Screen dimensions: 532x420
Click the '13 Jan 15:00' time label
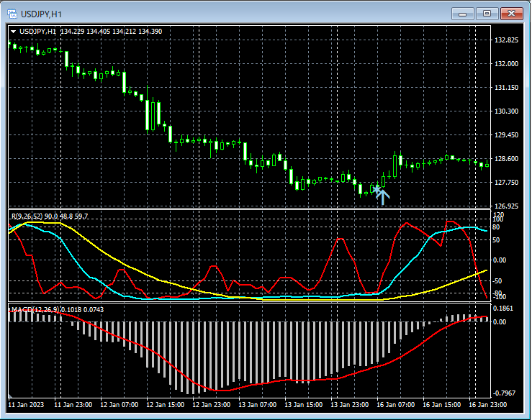click(x=304, y=405)
